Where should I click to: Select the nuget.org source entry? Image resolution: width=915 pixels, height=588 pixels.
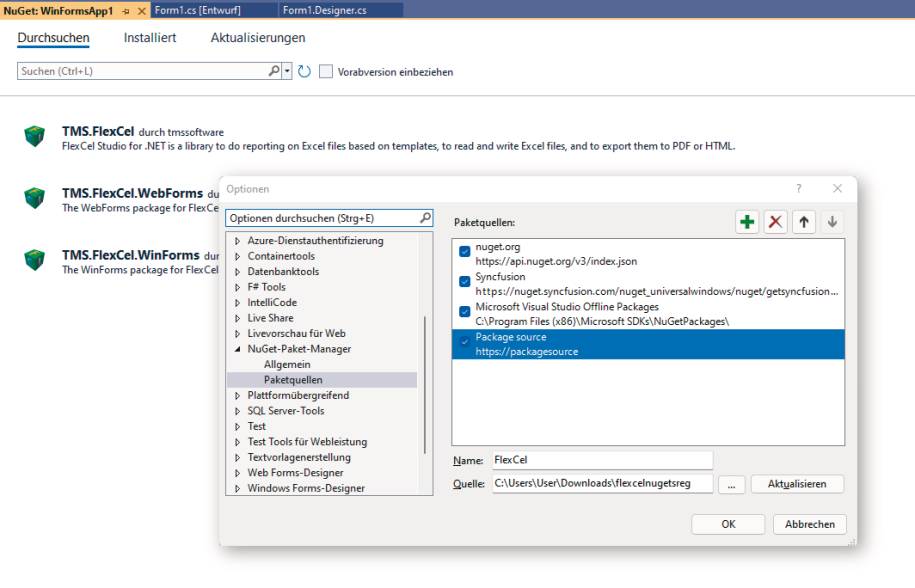coord(648,254)
